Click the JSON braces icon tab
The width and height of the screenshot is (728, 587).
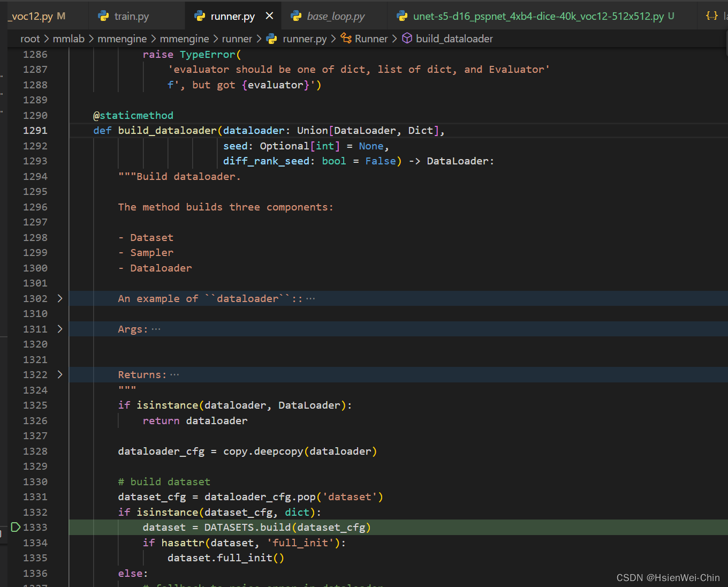[712, 16]
